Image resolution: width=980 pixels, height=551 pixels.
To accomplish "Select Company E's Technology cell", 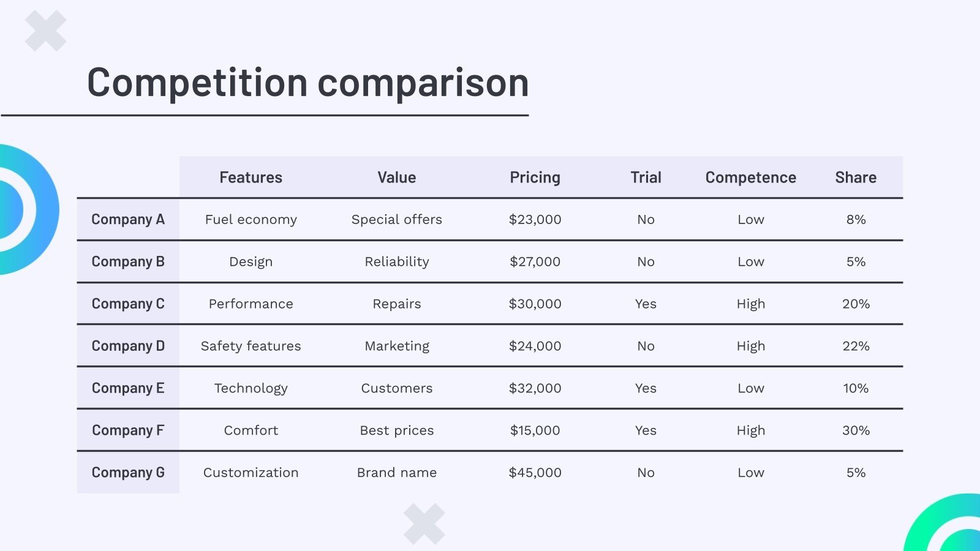I will [x=251, y=388].
